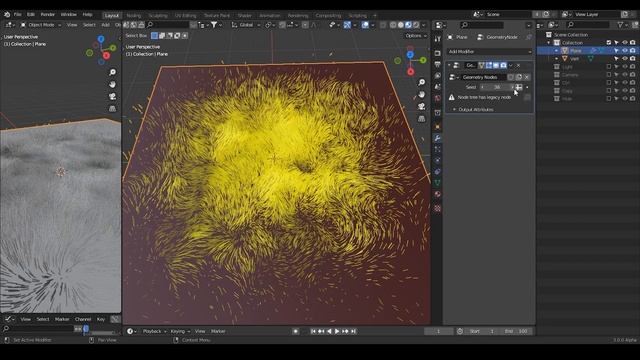Enable the Light collection checkbox in outliner
640x360 pixels.
[x=609, y=67]
